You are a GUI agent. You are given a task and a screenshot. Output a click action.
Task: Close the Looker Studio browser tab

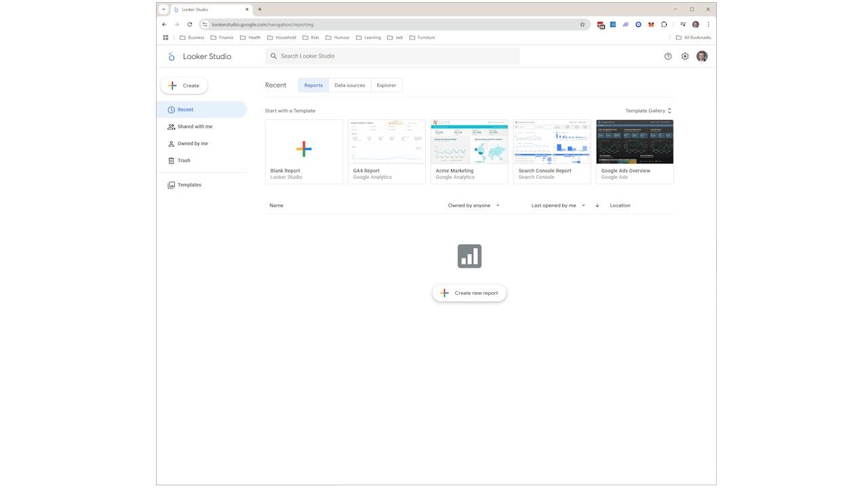point(247,9)
